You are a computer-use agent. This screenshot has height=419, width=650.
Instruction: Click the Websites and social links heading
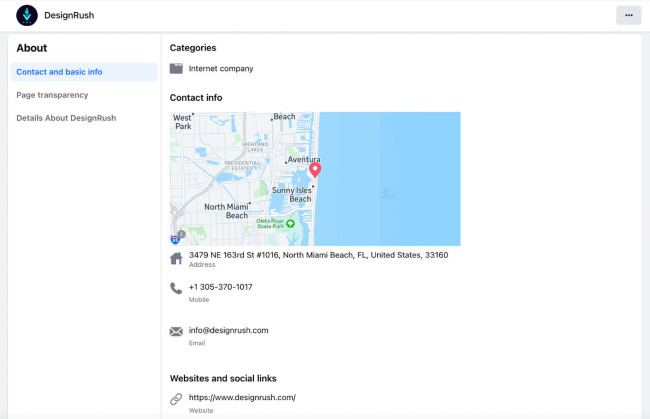point(223,378)
